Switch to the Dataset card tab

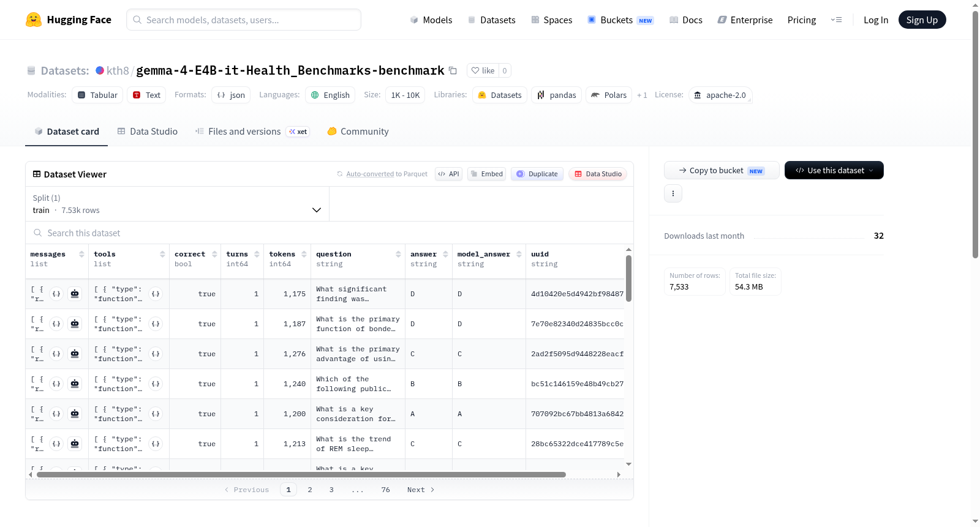pos(67,132)
